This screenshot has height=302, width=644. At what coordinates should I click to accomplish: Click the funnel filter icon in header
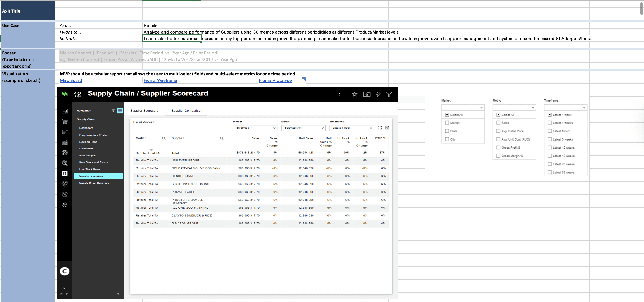(389, 94)
